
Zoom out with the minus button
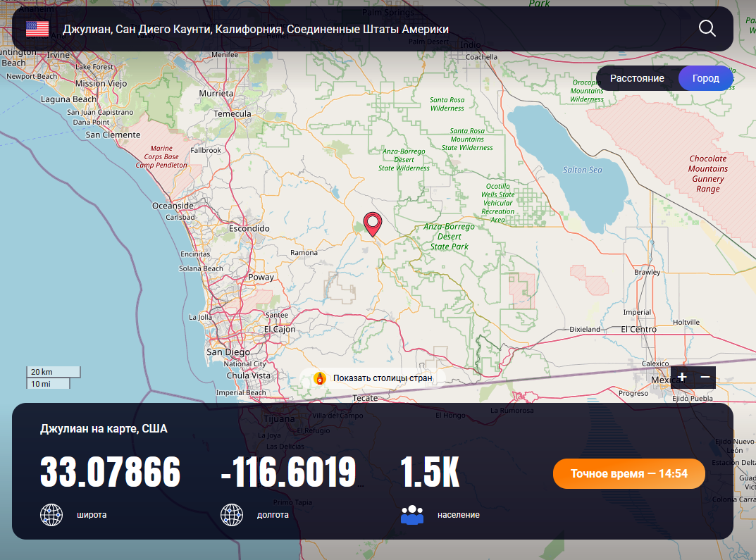point(705,377)
